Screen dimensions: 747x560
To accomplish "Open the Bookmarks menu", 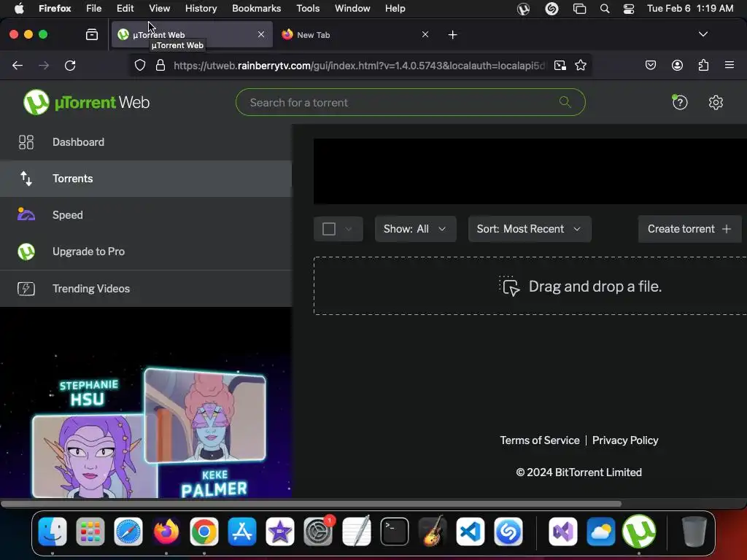I will click(256, 9).
